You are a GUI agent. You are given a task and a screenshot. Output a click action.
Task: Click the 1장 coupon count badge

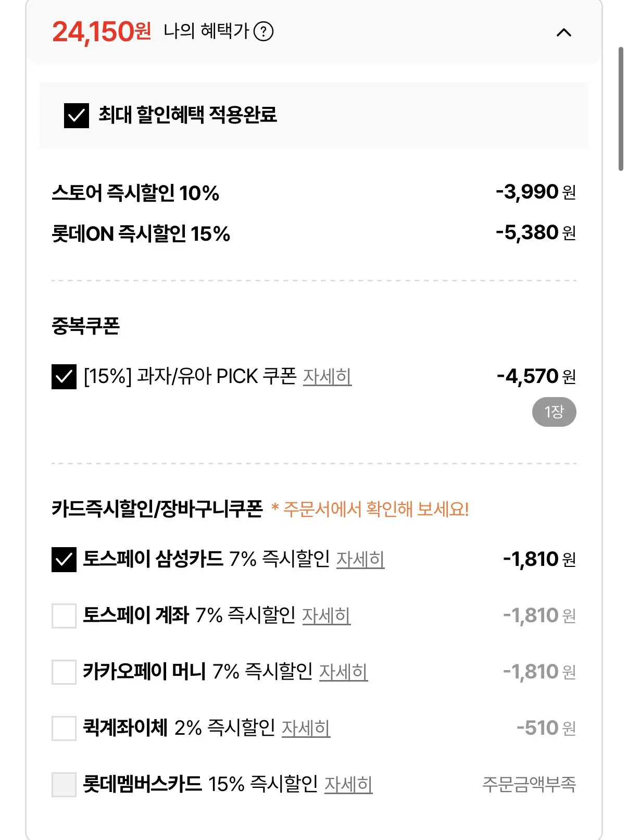(x=554, y=412)
